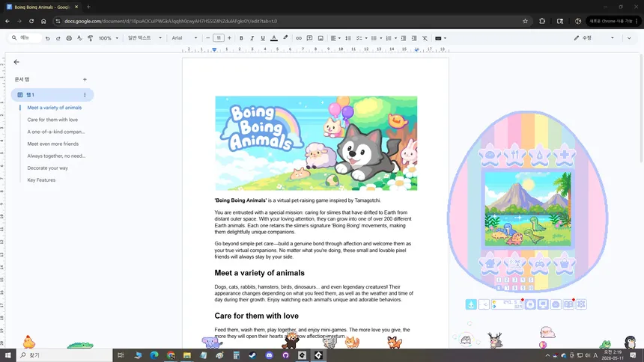Open Discord from the Windows taskbar

tap(269, 355)
